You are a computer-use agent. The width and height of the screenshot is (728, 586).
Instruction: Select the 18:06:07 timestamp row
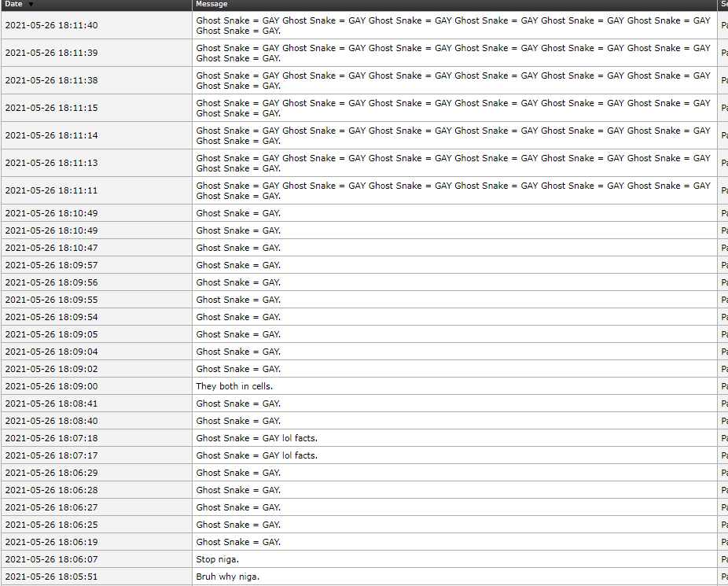[x=52, y=559]
